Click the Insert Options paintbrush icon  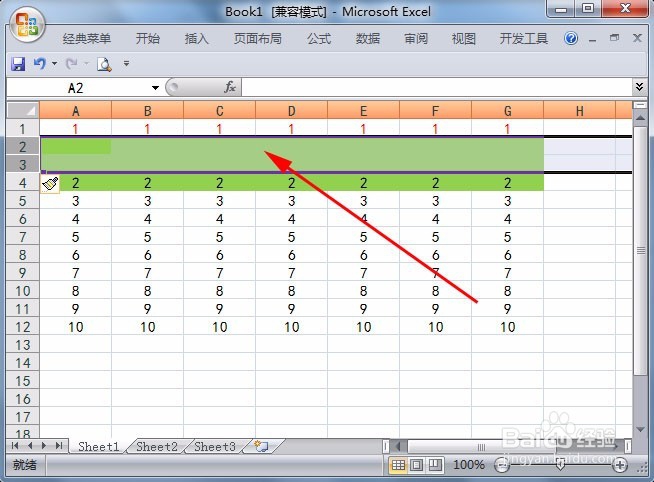50,183
